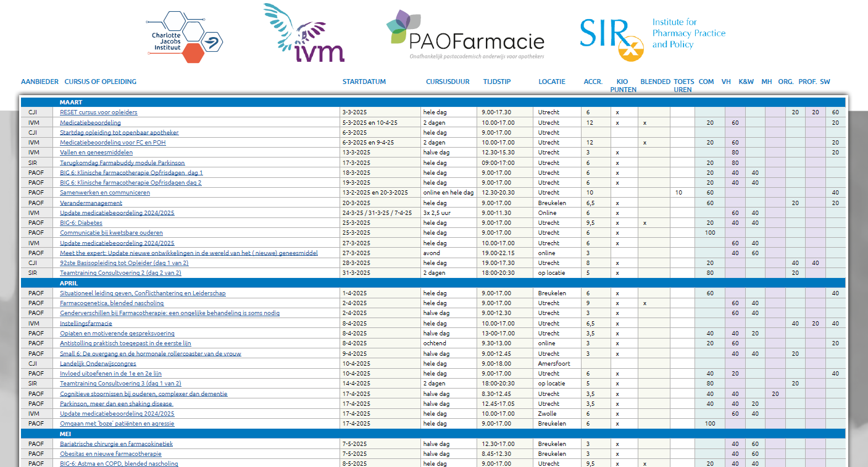
Task: Open Cognitieve stoornissen bij ouderen link
Action: tap(143, 393)
